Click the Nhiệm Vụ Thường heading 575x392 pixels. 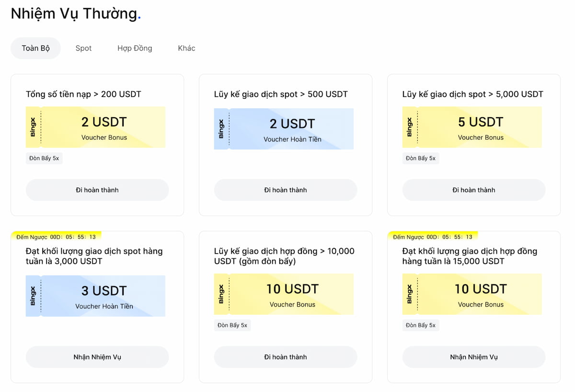point(74,14)
